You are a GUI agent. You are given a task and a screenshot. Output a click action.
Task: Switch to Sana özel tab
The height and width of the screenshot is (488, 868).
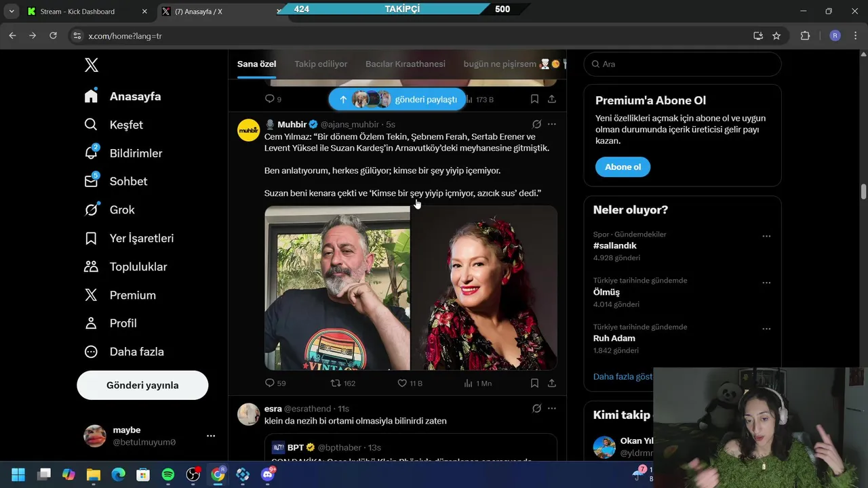pyautogui.click(x=256, y=64)
